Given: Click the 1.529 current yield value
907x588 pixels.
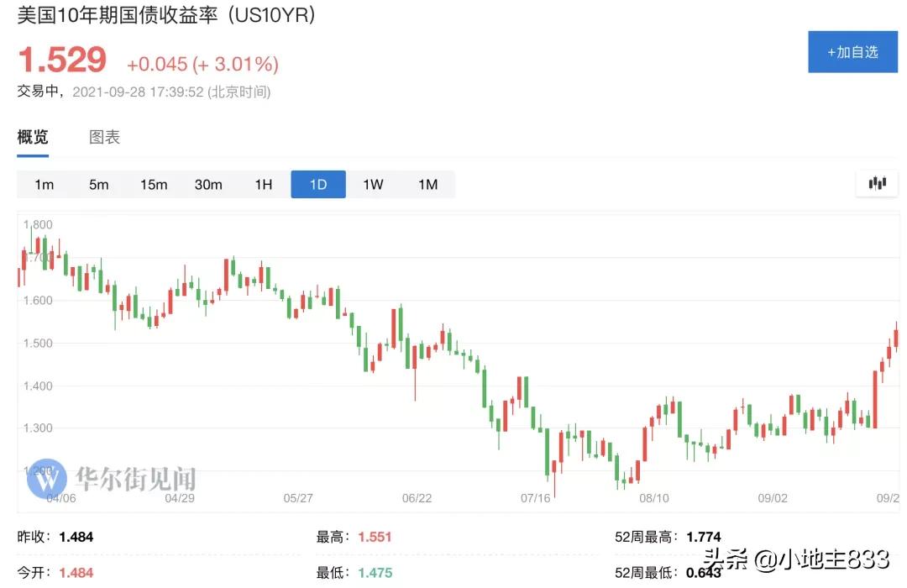Looking at the screenshot, I should click(x=63, y=60).
